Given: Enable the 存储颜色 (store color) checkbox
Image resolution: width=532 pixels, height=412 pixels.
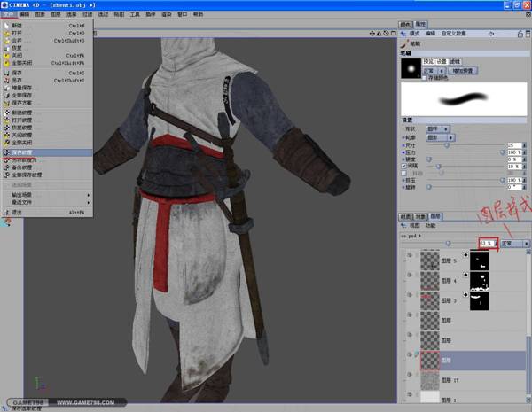Looking at the screenshot, I should [x=424, y=77].
